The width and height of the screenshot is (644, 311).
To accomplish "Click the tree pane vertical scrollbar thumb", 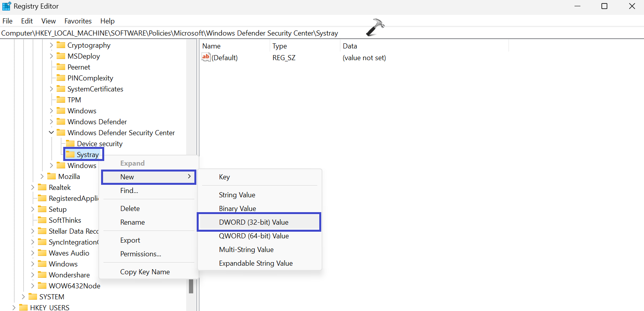I will point(191,286).
